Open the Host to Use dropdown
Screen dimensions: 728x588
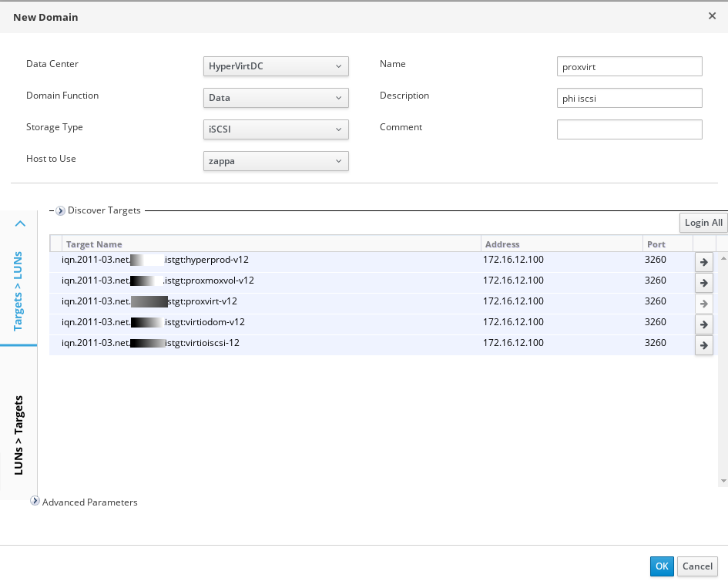coord(276,161)
